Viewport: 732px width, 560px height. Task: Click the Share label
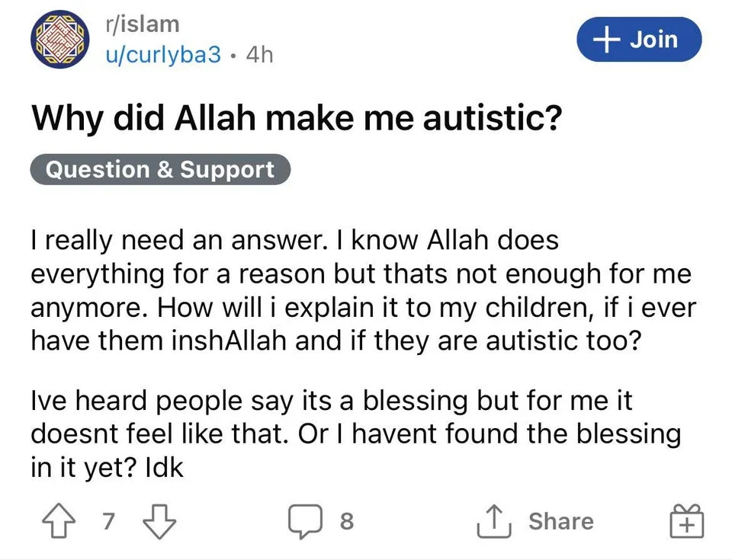(x=560, y=522)
